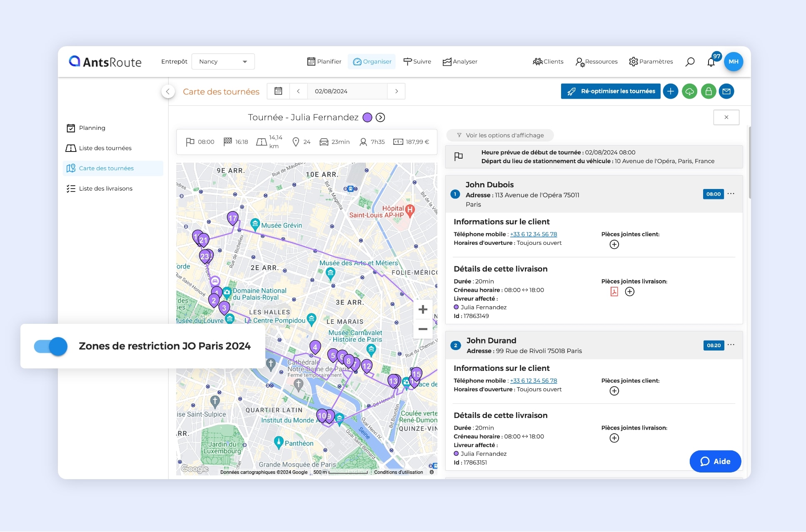Zoom in on the map
Image resolution: width=806 pixels, height=532 pixels.
[423, 309]
